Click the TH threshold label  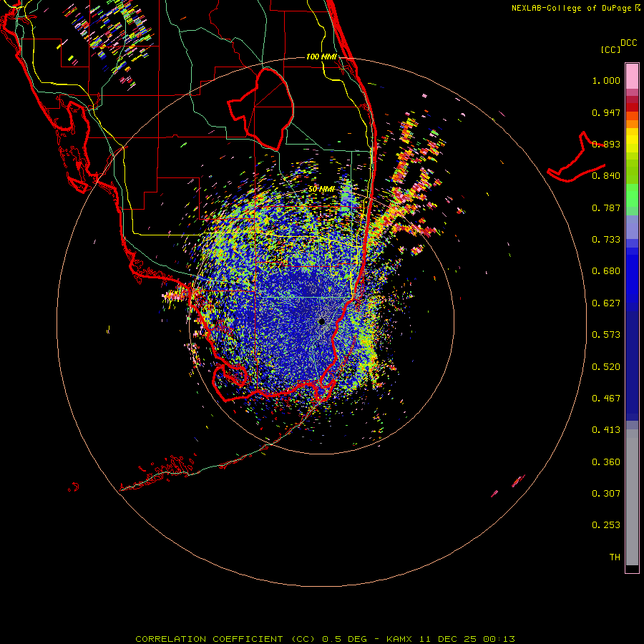tap(615, 557)
